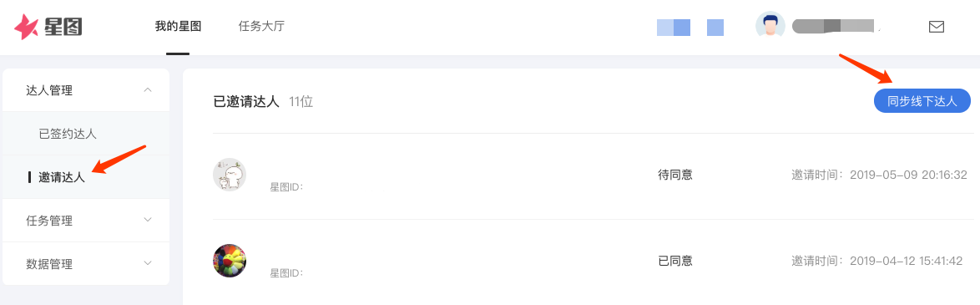Select 已签约达人 in sidebar
Image resolution: width=980 pixels, height=305 pixels.
click(x=68, y=134)
